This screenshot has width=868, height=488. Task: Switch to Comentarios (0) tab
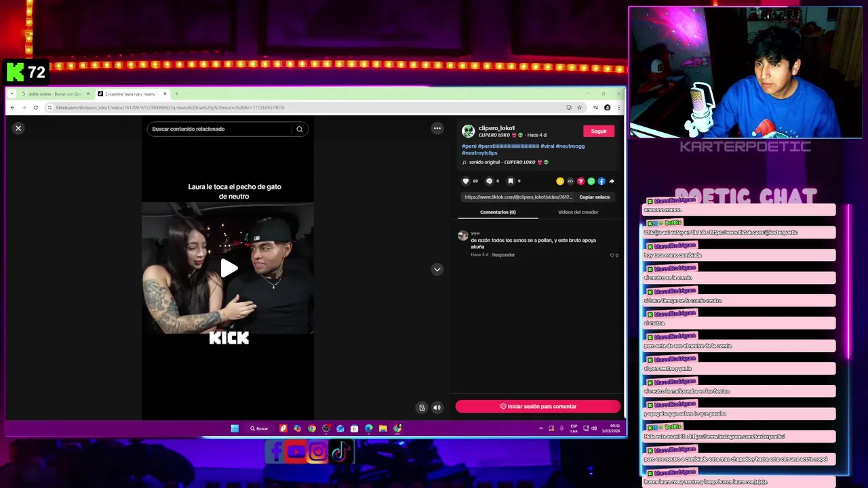pos(498,212)
